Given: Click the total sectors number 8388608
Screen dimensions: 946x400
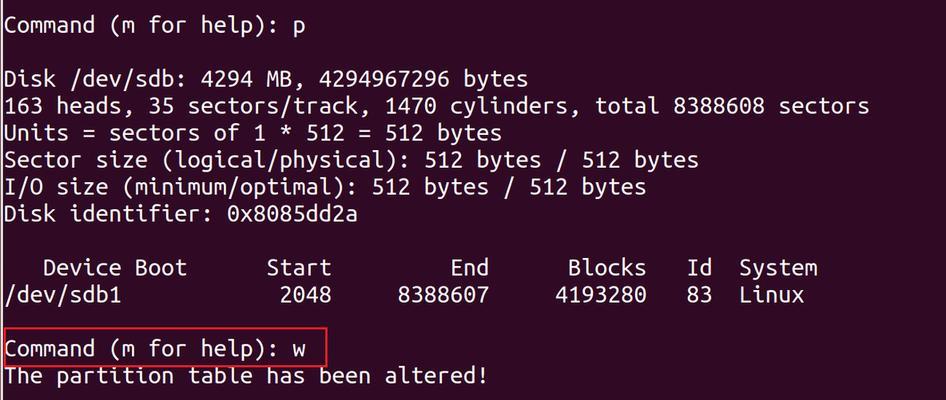Looking at the screenshot, I should tap(718, 106).
